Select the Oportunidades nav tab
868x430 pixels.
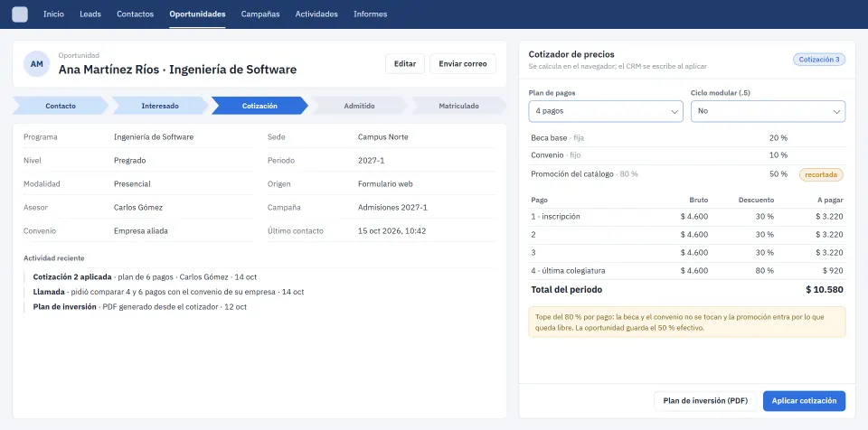click(198, 14)
